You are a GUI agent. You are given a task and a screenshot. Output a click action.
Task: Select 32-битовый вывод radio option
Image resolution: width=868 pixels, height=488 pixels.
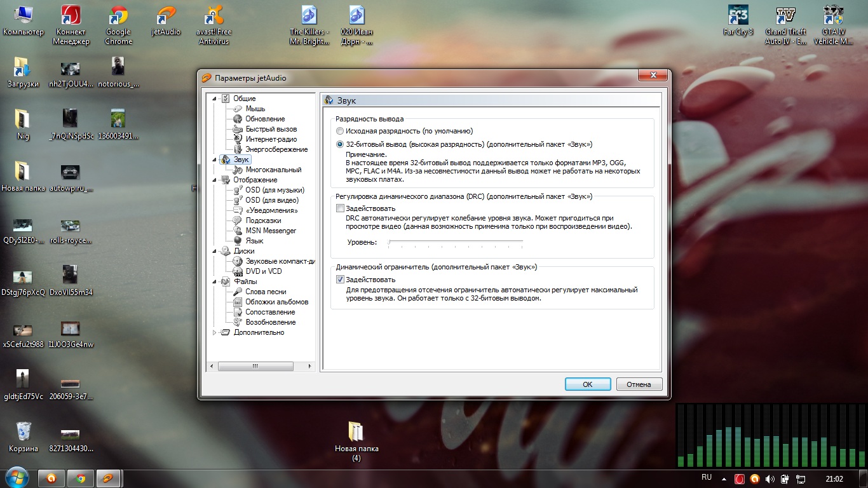click(x=340, y=144)
